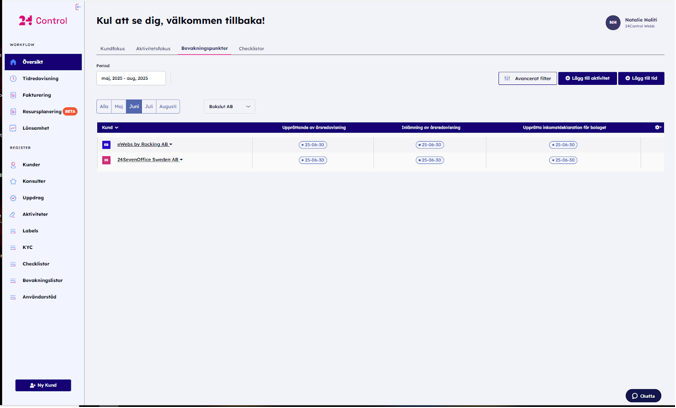Screen dimensions: 676x408
Task: Click the Ny Kund button
Action: [43, 386]
